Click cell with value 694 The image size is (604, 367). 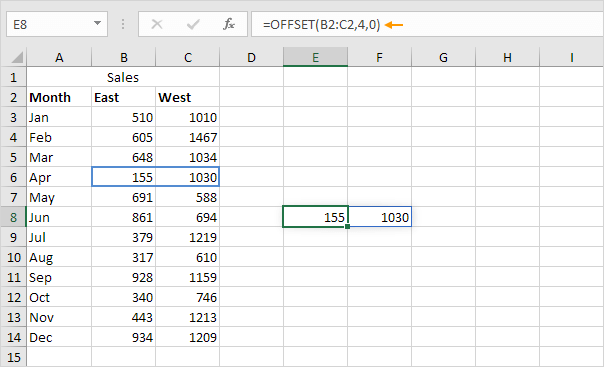(188, 217)
